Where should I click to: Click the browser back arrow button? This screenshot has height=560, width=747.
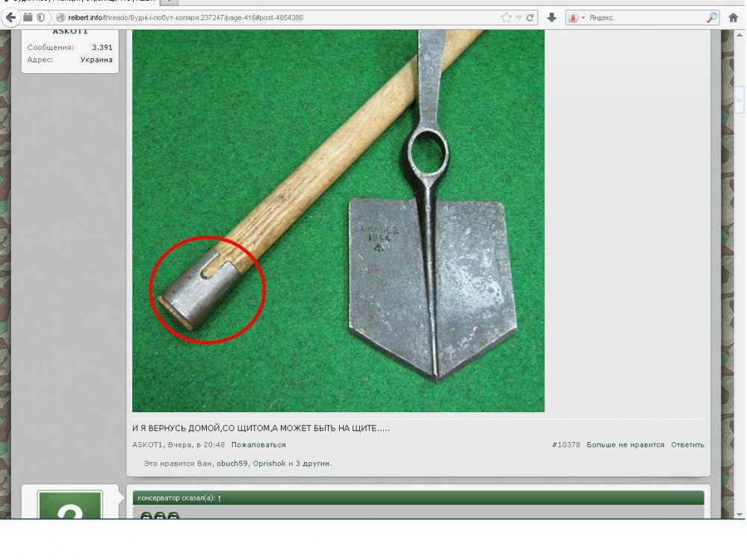(x=10, y=17)
